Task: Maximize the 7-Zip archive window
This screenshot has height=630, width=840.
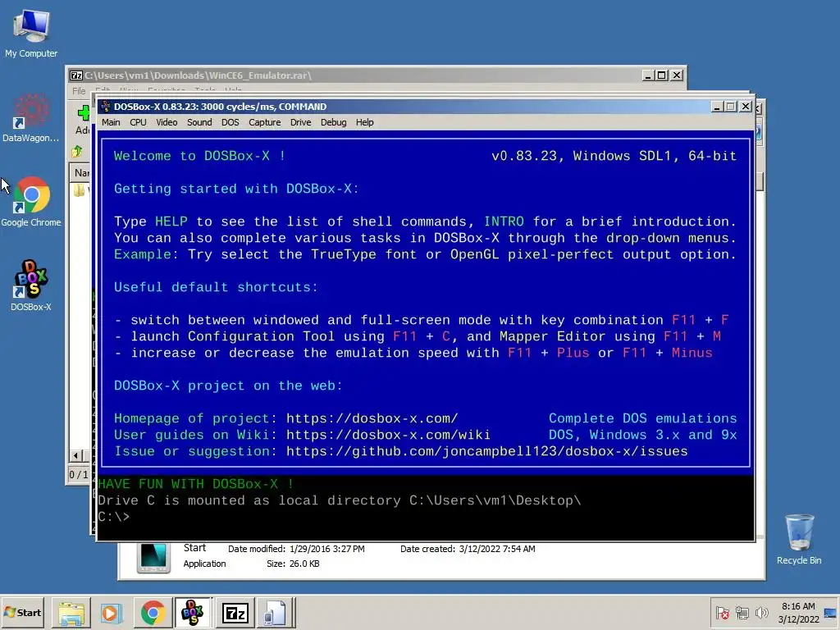Action: (662, 75)
